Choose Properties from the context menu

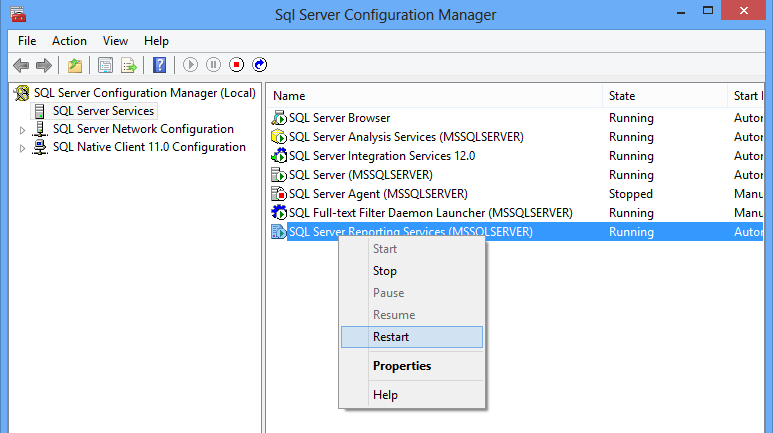point(412,366)
